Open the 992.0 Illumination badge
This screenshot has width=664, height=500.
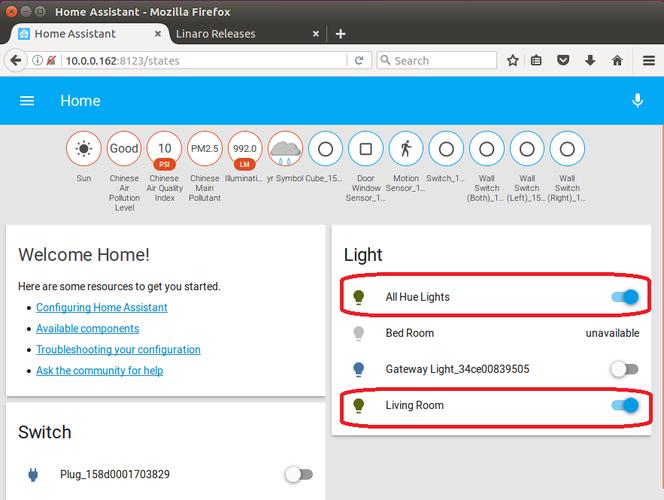(x=245, y=149)
